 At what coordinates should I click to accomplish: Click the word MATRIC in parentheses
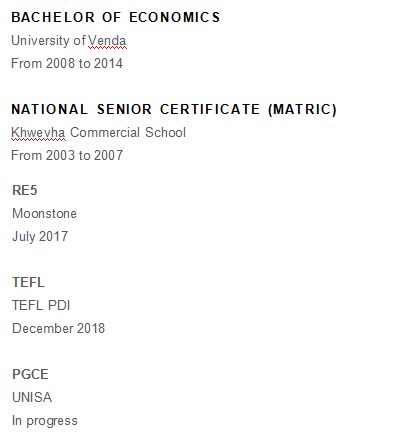303,109
